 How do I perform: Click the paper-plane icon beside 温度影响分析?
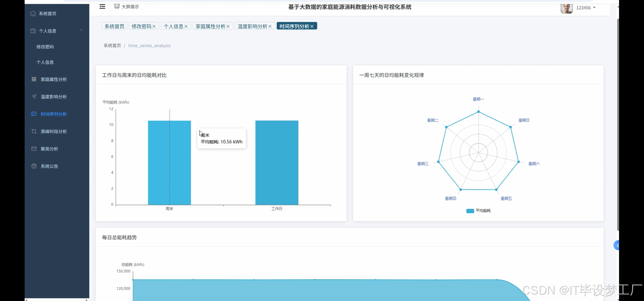coord(34,97)
